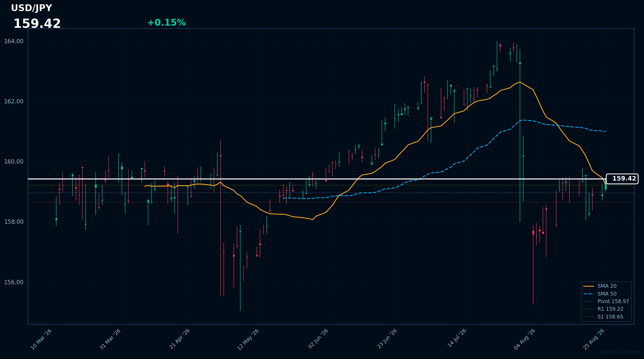644x359 pixels.
Task: Click the 156.00 y-axis label
Action: tap(14, 282)
